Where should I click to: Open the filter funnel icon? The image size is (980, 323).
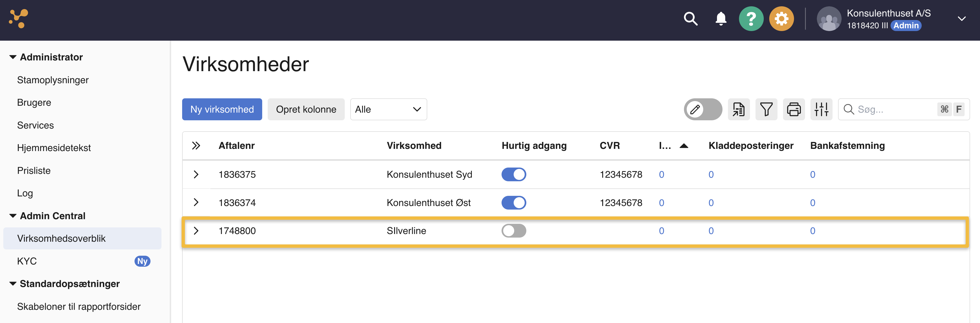coord(766,109)
